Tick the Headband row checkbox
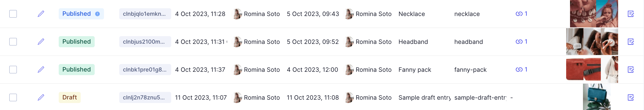Image resolution: width=644 pixels, height=110 pixels. [x=13, y=42]
